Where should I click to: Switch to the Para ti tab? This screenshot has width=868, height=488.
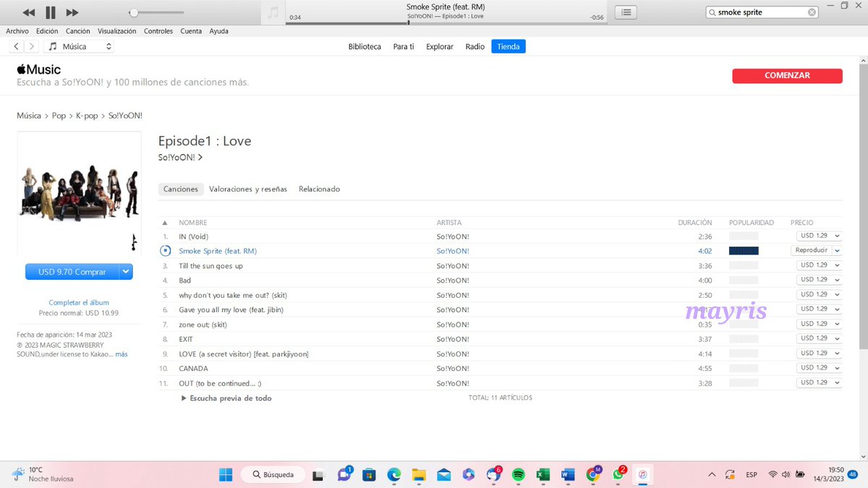[x=404, y=46]
